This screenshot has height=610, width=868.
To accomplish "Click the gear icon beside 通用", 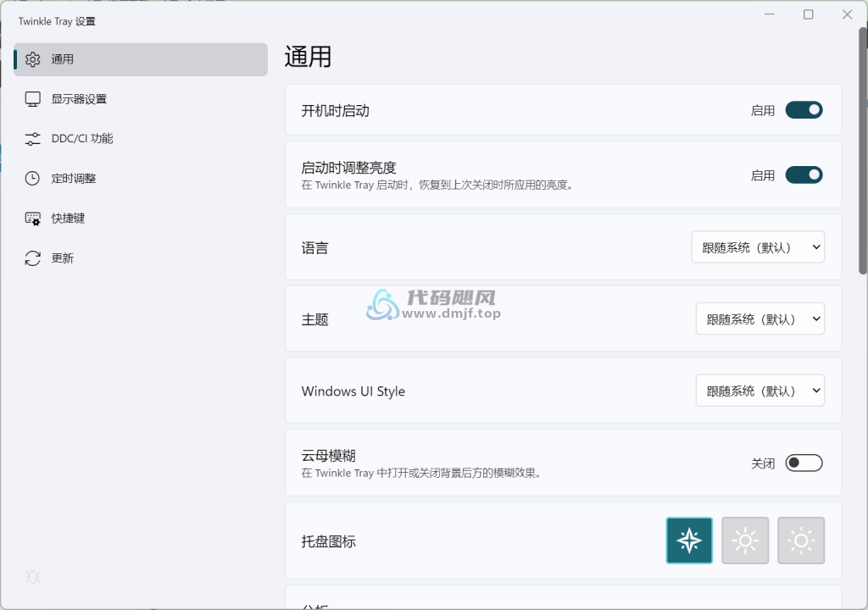I will [33, 59].
